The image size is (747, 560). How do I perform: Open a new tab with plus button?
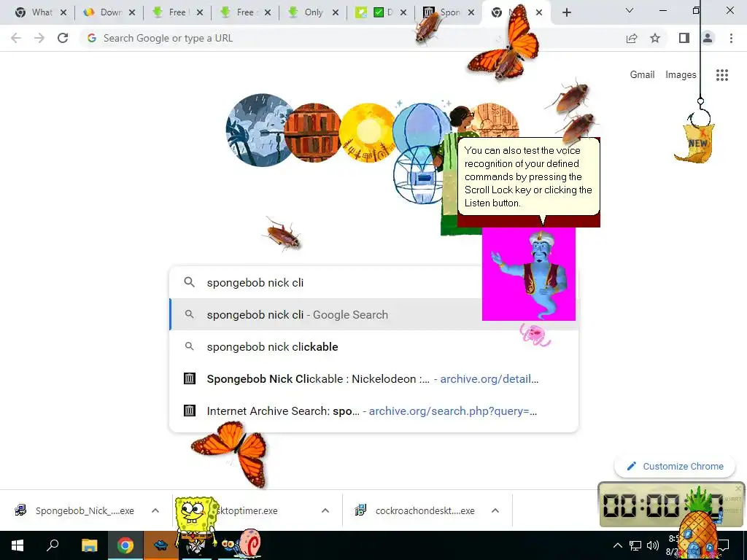pyautogui.click(x=566, y=12)
